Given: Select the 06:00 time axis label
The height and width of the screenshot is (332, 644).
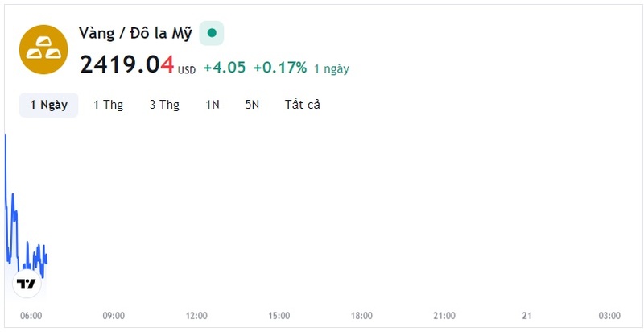Looking at the screenshot, I should [x=31, y=316].
